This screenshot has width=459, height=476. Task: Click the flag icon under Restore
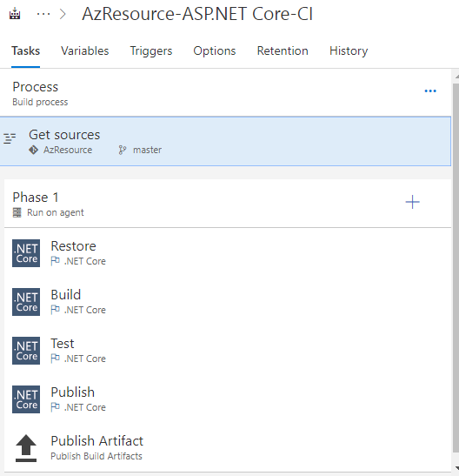click(x=55, y=261)
